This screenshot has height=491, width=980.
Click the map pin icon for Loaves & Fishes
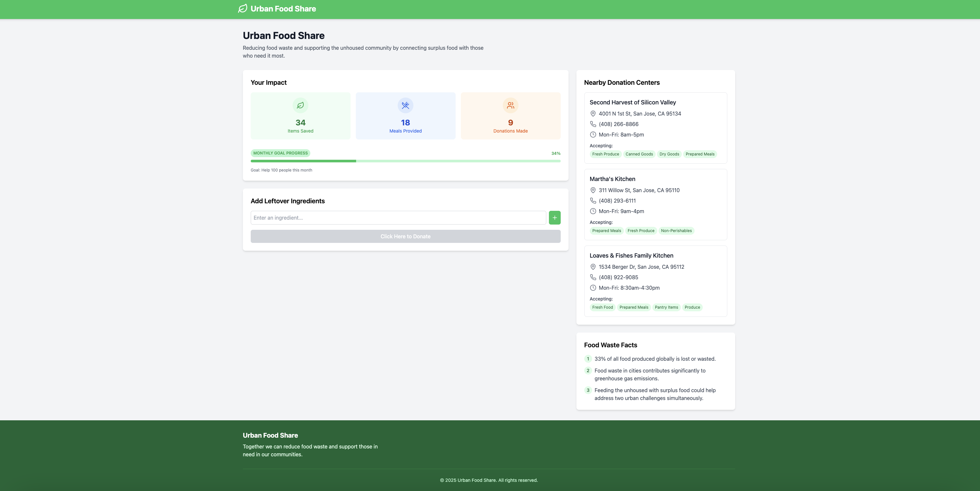coord(593,267)
